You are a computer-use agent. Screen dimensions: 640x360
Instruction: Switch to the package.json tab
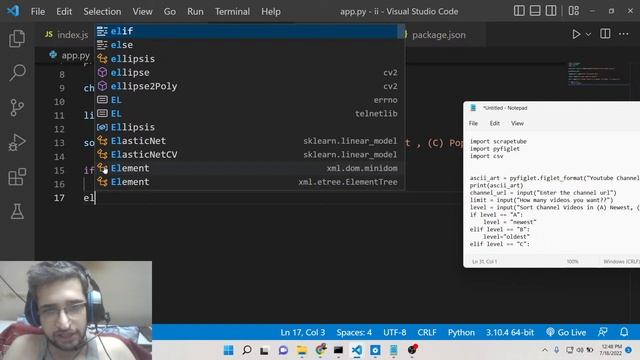tap(439, 35)
